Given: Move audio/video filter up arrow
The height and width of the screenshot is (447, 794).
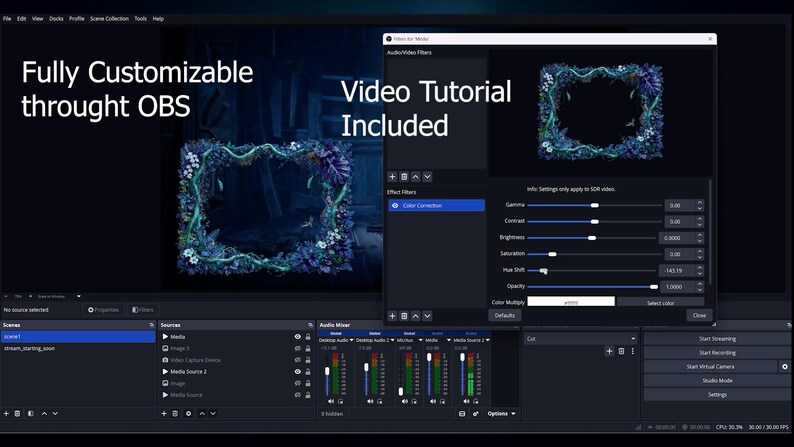Looking at the screenshot, I should [x=416, y=177].
